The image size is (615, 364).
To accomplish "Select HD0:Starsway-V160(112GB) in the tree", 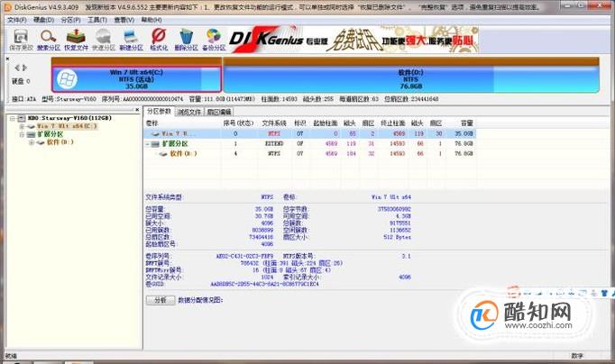I will pos(69,118).
